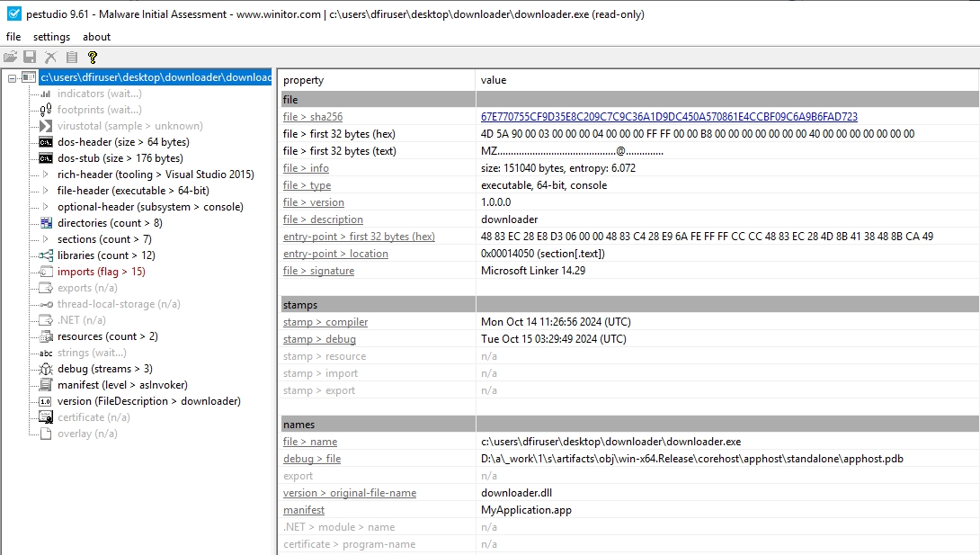The image size is (980, 555).
Task: Open the file menu
Action: [x=13, y=37]
